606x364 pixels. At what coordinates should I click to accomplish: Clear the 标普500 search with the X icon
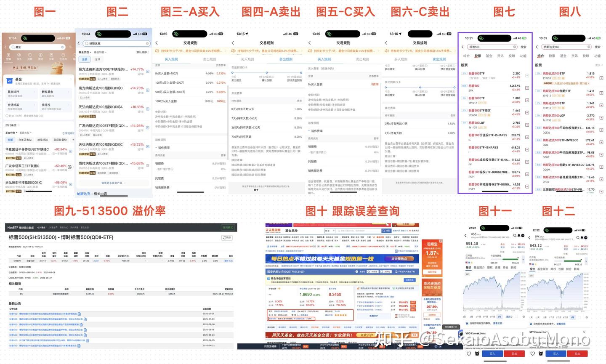tap(515, 47)
